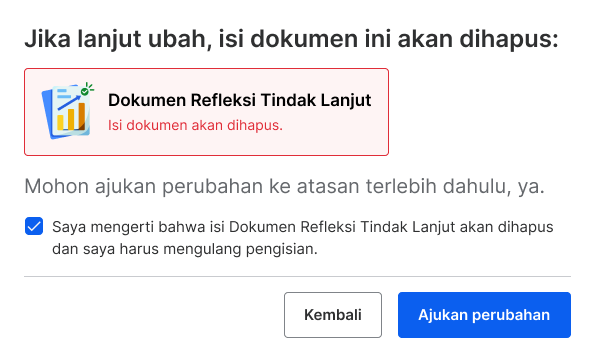Click the white checkmark inside the blue checkbox
The height and width of the screenshot is (362, 595).
pyautogui.click(x=34, y=227)
